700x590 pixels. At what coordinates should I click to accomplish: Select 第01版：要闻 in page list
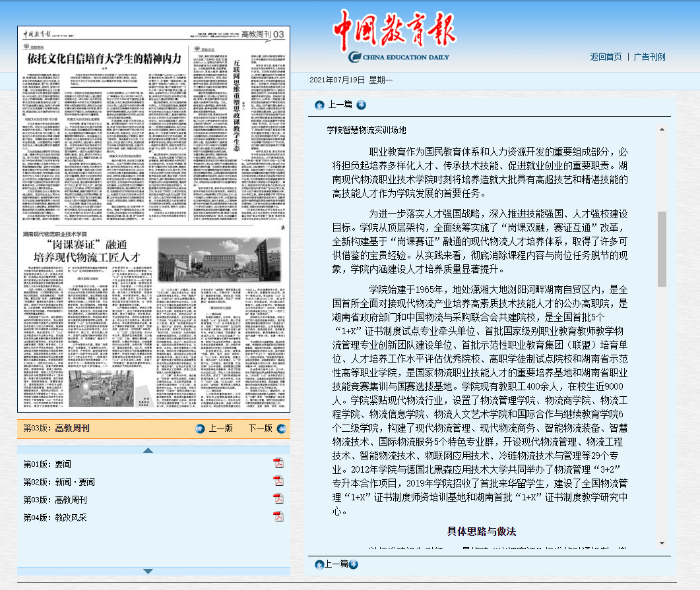(x=48, y=464)
